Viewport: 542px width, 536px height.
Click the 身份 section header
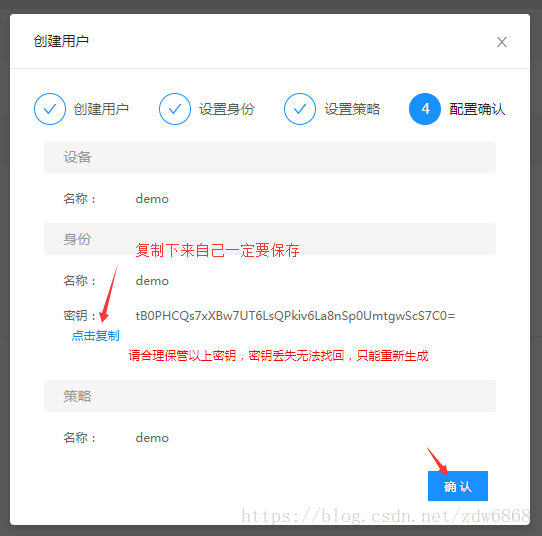tap(270, 239)
